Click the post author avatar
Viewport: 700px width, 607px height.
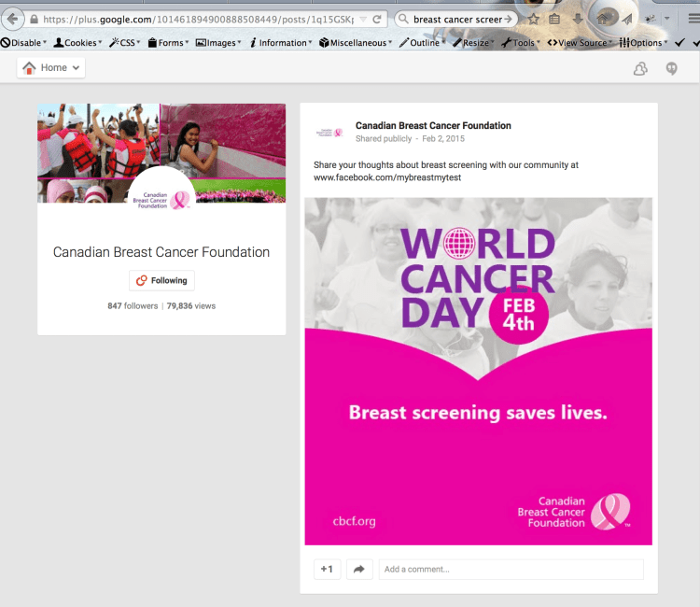329,132
